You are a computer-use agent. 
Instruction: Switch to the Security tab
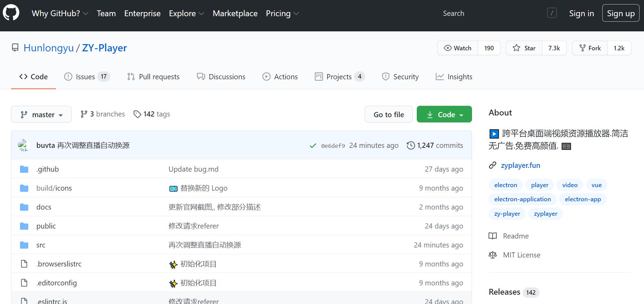[x=400, y=77]
